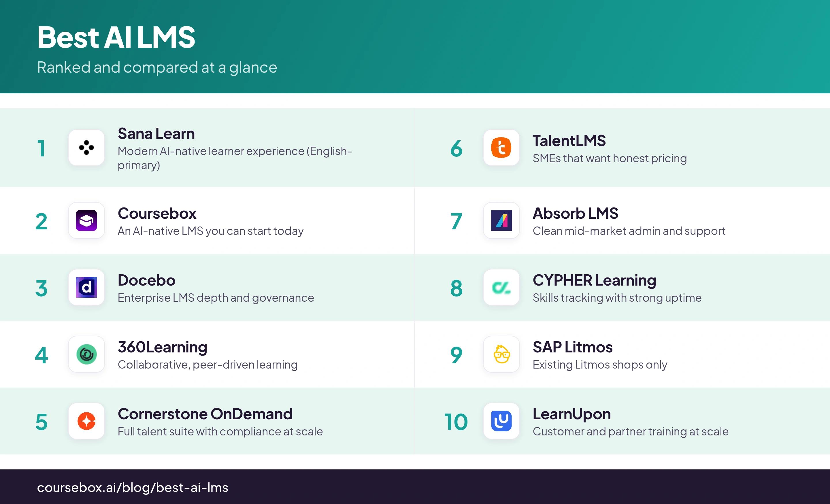The width and height of the screenshot is (830, 504).
Task: Click 'SMEs that want honest pricing' text
Action: [610, 158]
